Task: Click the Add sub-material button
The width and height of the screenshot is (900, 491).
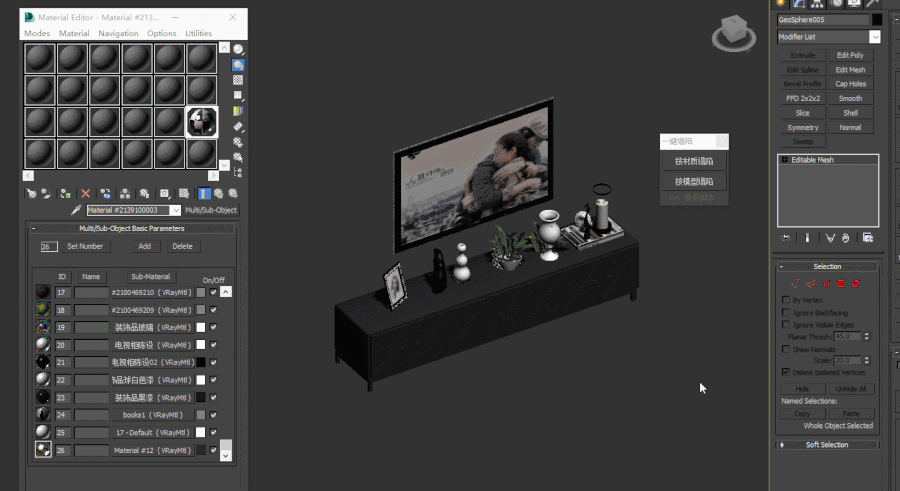Action: (145, 246)
